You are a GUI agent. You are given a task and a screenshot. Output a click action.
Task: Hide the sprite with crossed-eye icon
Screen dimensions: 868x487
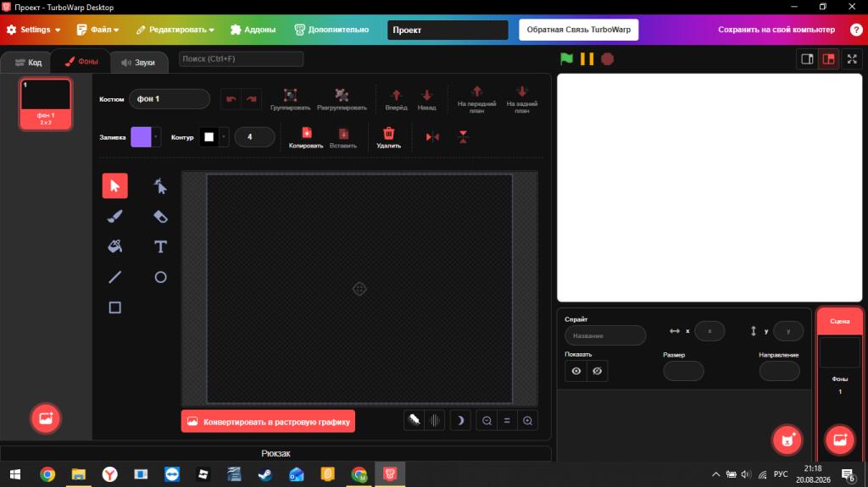597,371
